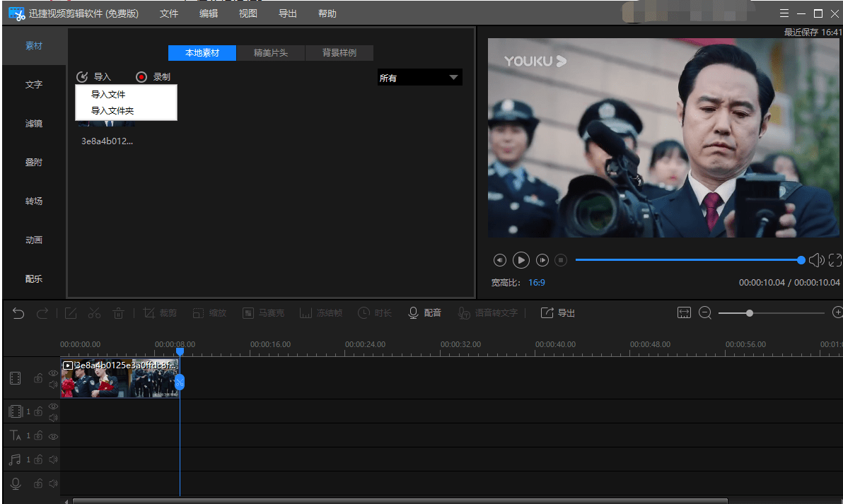Toggle the lock on the main video track
The height and width of the screenshot is (504, 843).
38,378
